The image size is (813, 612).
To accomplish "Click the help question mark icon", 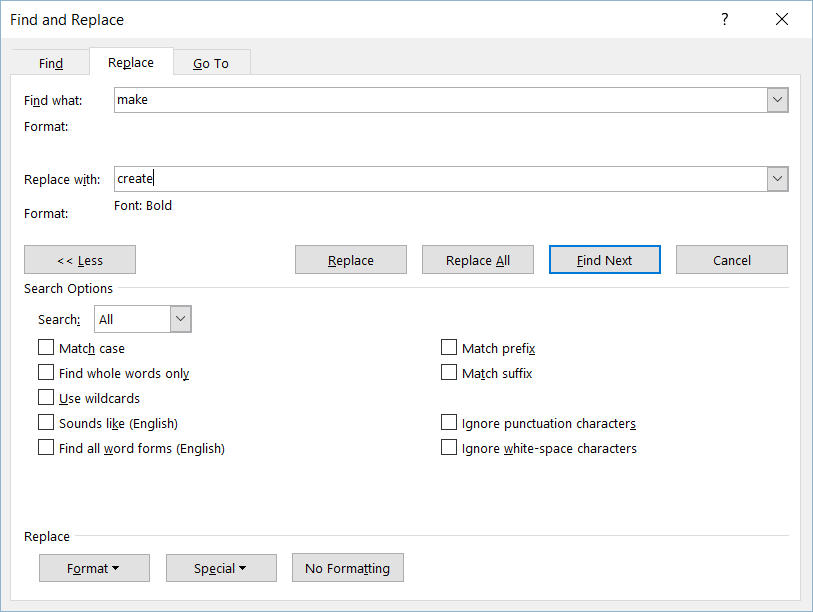I will [724, 19].
